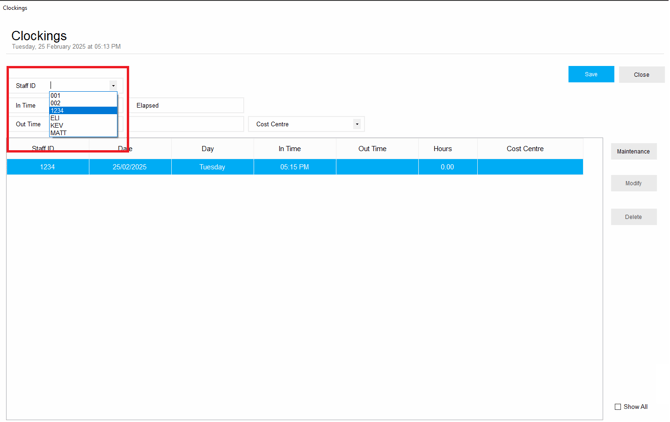Click the Day column header
The image size is (670, 422).
tap(207, 149)
